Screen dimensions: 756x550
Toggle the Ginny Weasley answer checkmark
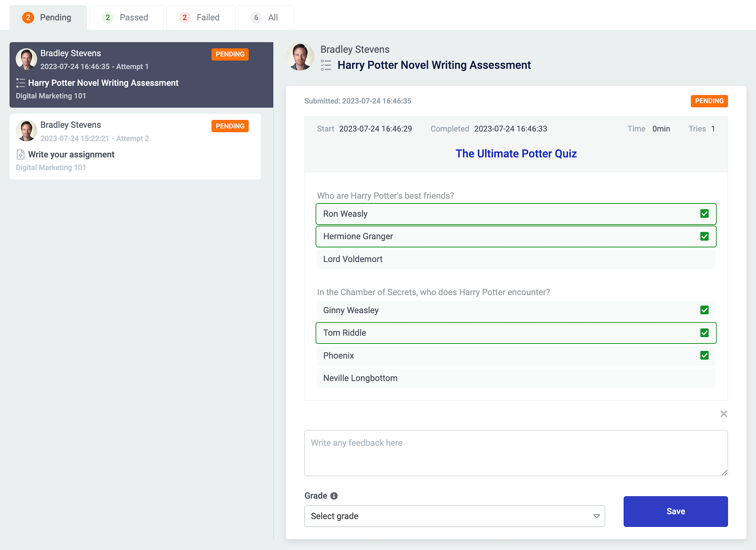pos(704,310)
